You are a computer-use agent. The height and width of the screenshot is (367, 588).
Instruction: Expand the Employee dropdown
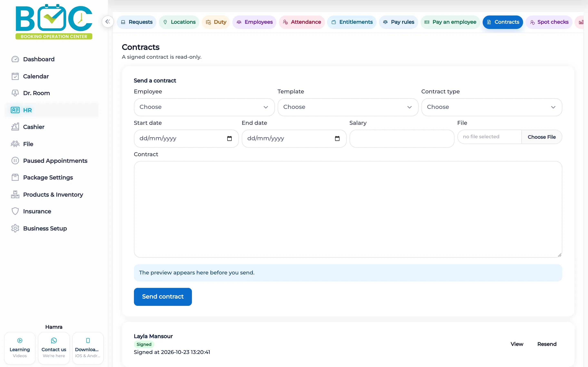[204, 107]
